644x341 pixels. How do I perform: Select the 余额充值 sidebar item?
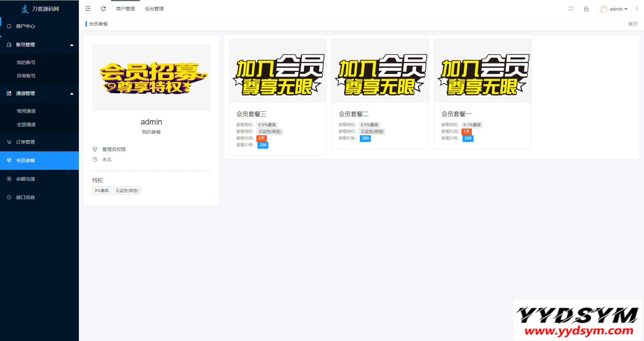click(26, 179)
